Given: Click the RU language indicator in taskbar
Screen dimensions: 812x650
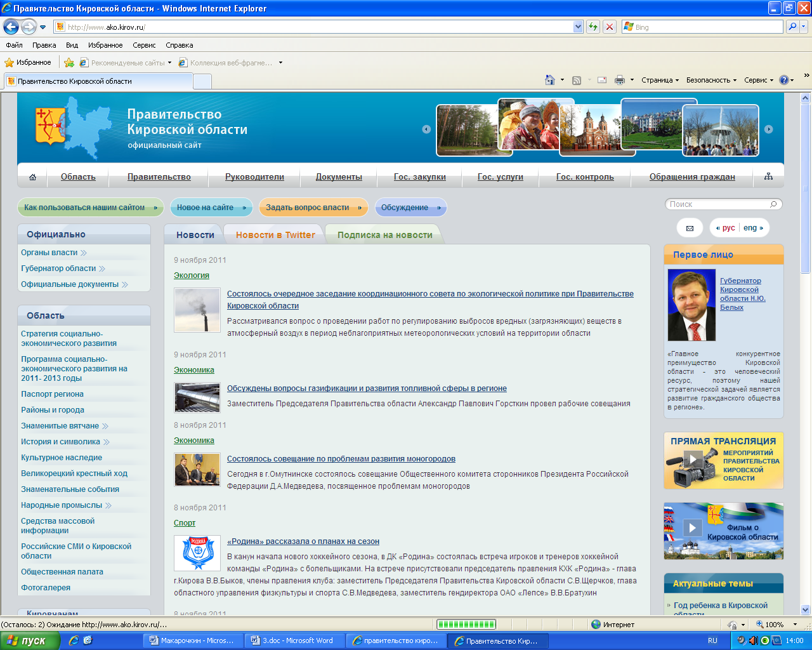Looking at the screenshot, I should tap(712, 640).
